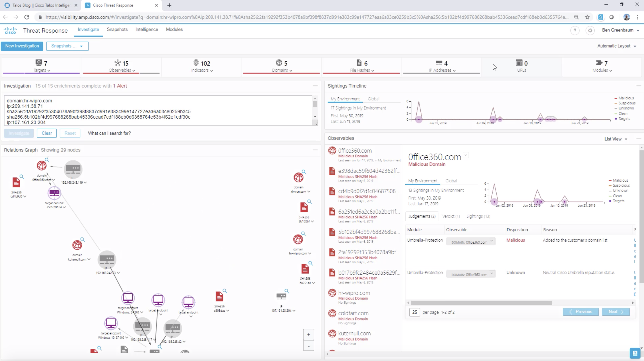Open the Automatic Layout dropdown
The height and width of the screenshot is (361, 644).
(x=617, y=46)
